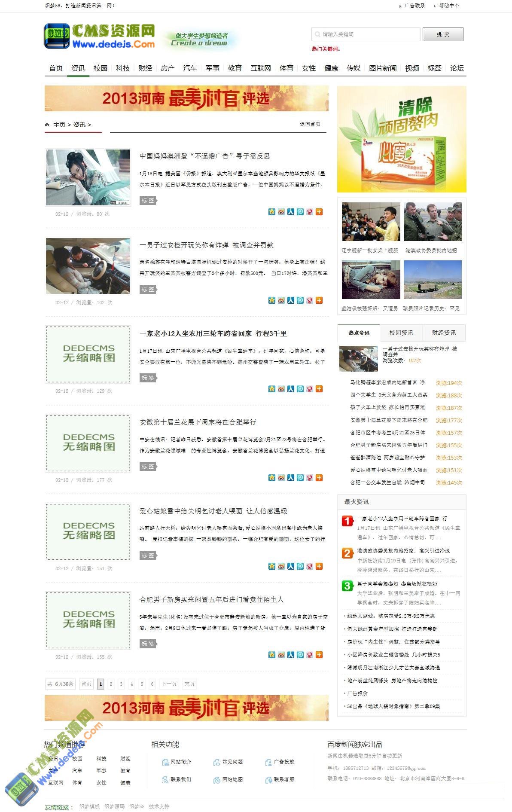Click the 联系客服 footer icon
The image size is (512, 812).
[x=268, y=779]
